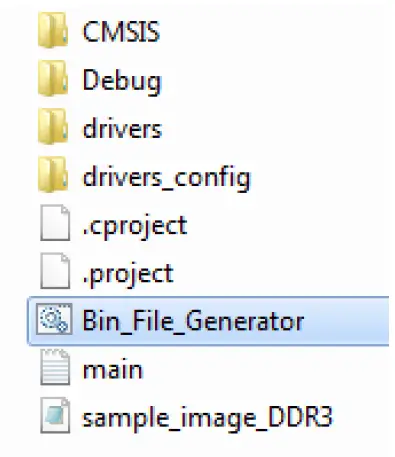Select the main text document icon
The width and height of the screenshot is (395, 457).
coord(55,367)
